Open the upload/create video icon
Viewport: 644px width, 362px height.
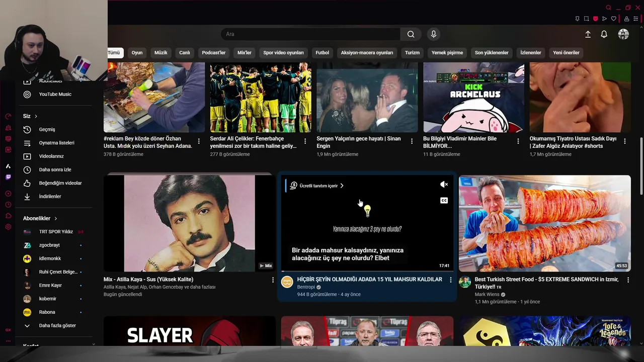point(588,34)
